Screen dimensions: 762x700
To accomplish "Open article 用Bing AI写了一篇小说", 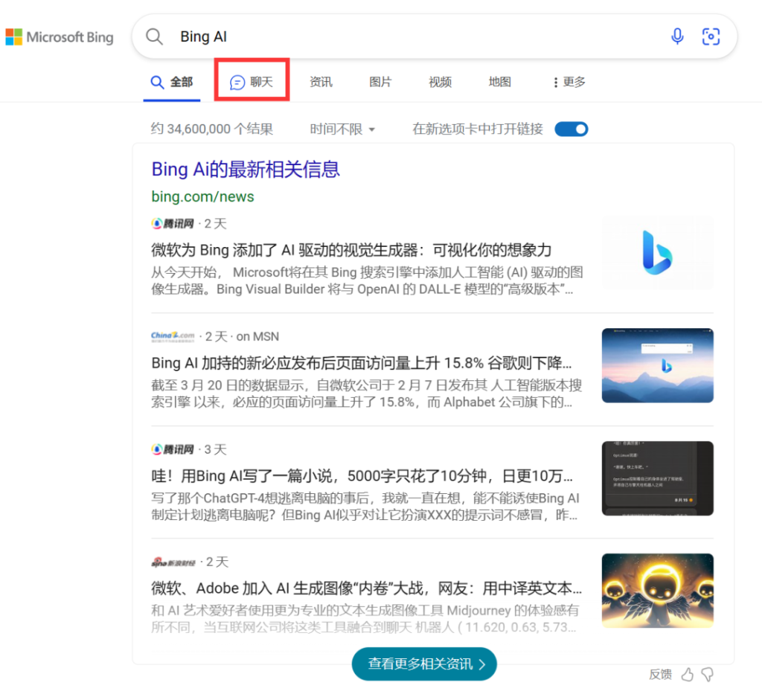I will [x=362, y=475].
